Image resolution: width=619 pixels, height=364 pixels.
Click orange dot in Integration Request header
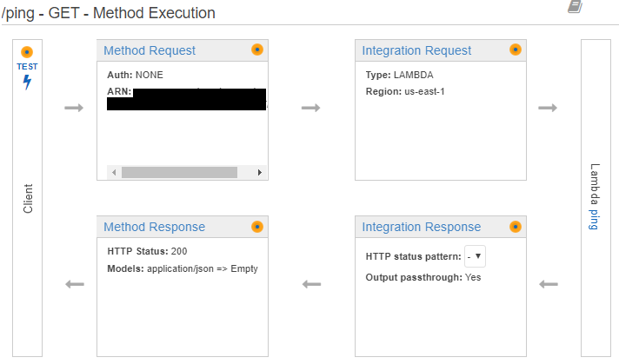click(x=515, y=50)
